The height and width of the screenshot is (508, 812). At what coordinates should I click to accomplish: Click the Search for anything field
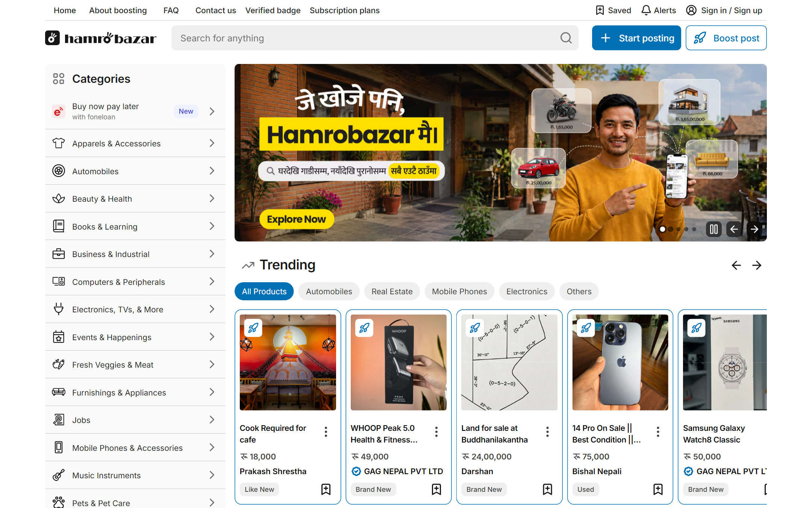(375, 38)
